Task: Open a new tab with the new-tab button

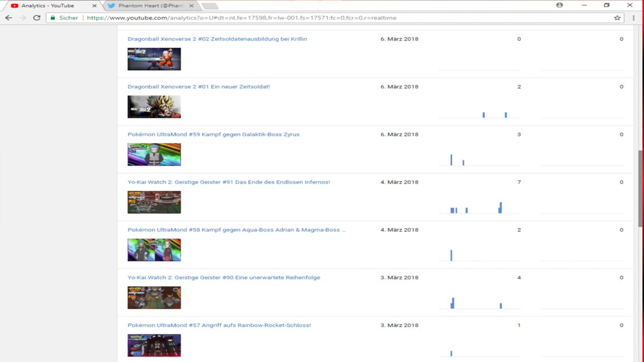Action: (x=210, y=6)
